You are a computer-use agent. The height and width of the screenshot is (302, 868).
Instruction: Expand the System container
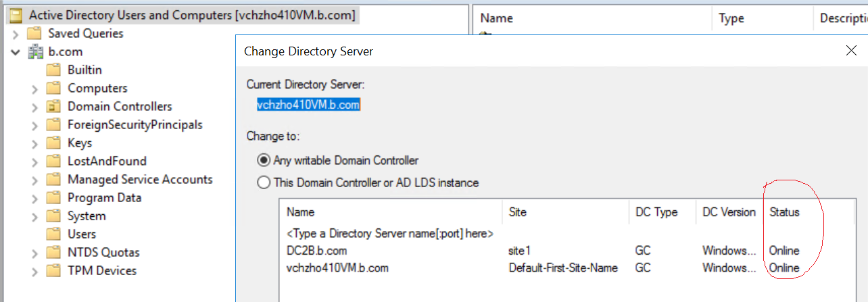click(35, 216)
